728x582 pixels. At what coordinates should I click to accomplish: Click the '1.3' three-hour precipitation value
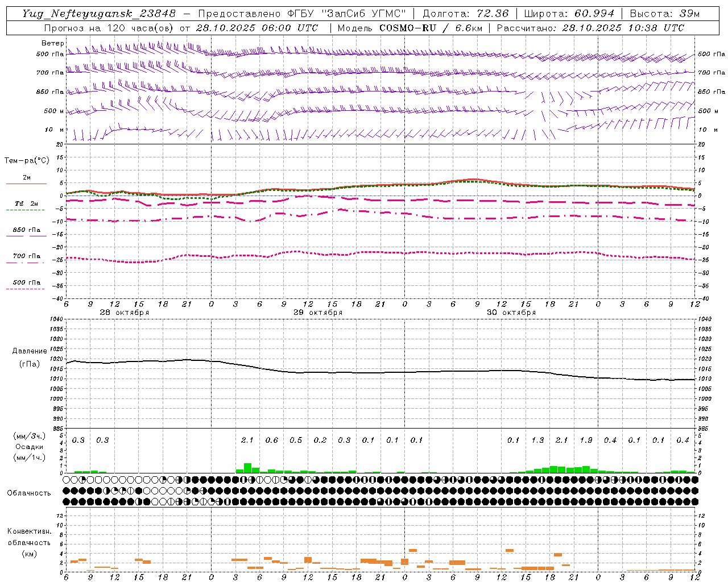tap(537, 440)
